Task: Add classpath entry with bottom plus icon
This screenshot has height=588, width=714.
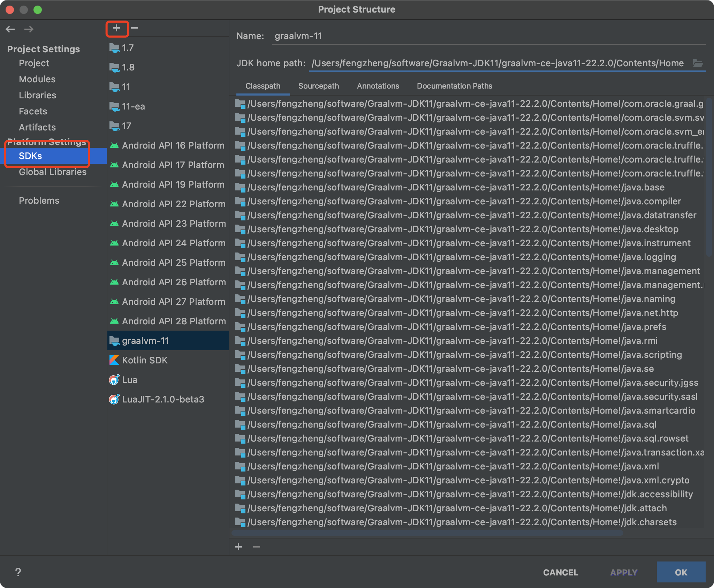Action: (x=238, y=547)
